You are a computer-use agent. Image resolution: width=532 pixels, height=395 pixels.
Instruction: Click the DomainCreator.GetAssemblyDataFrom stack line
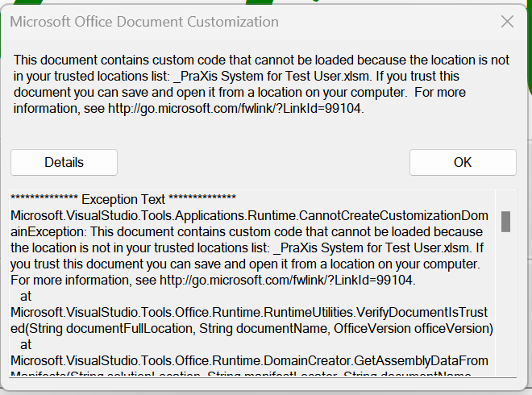point(249,360)
